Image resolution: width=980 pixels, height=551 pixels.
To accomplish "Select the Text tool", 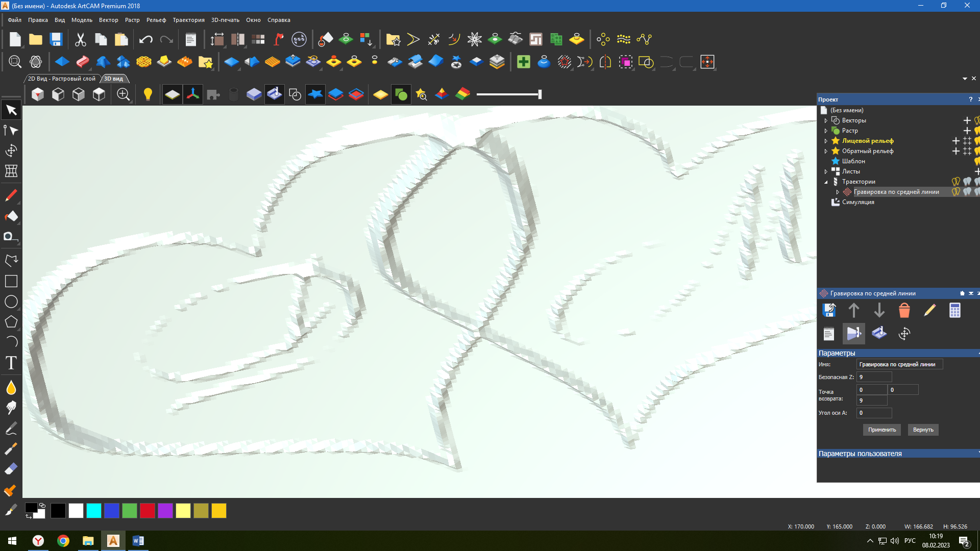I will [x=11, y=363].
